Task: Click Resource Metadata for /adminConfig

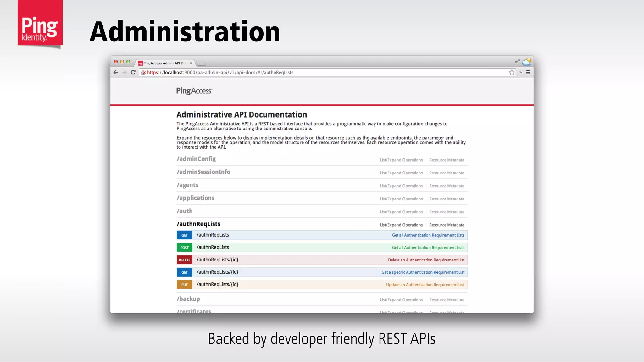Action: coord(447,160)
